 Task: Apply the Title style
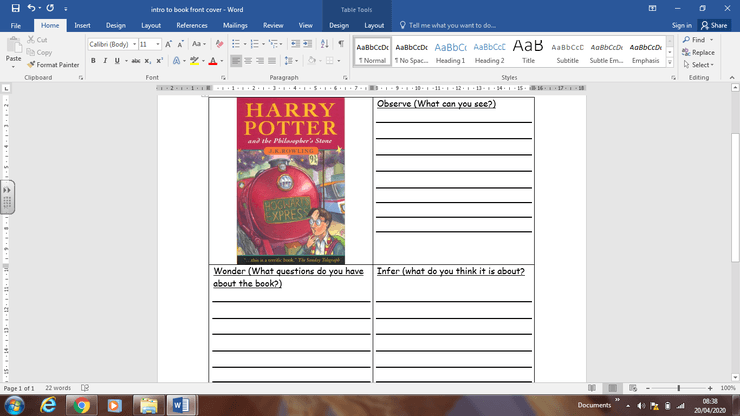coord(528,51)
